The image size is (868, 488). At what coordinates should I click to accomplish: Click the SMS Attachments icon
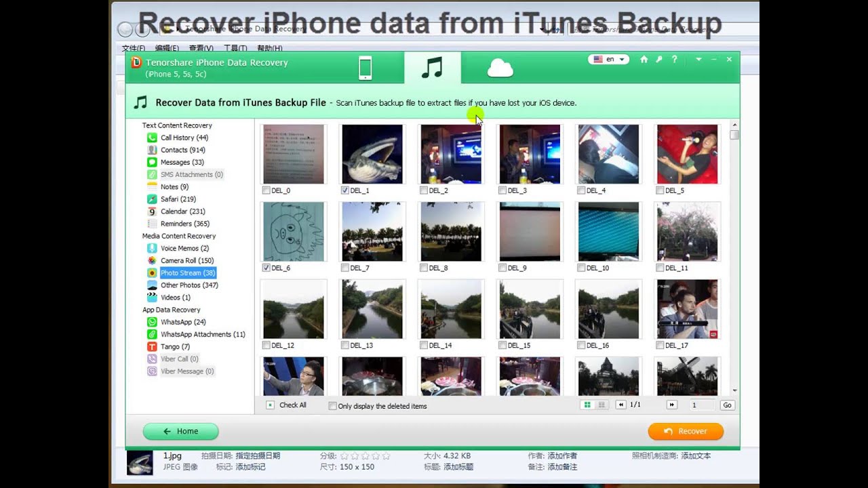152,174
